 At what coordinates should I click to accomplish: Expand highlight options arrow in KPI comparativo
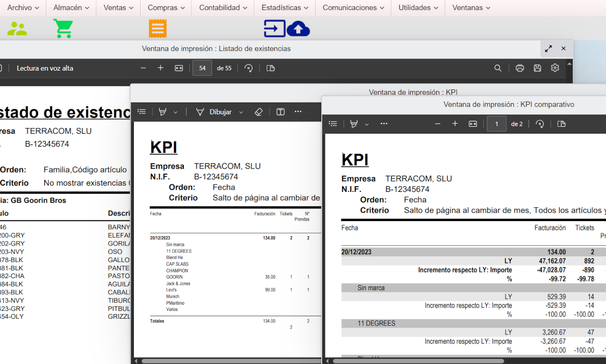coord(367,124)
